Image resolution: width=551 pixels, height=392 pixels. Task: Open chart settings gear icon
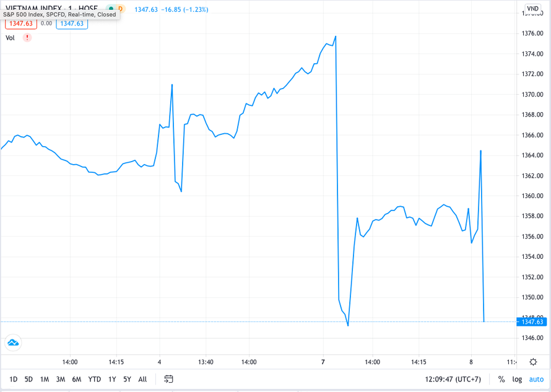point(533,362)
